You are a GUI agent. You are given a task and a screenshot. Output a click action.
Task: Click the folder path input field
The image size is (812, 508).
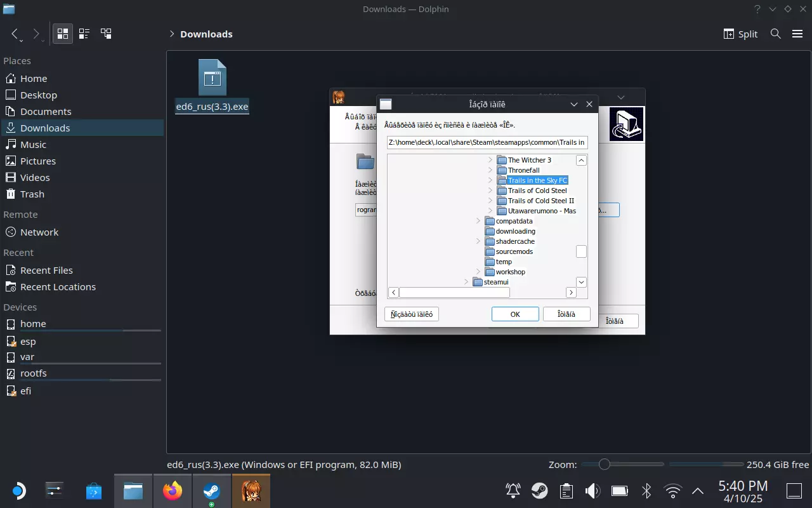point(487,142)
